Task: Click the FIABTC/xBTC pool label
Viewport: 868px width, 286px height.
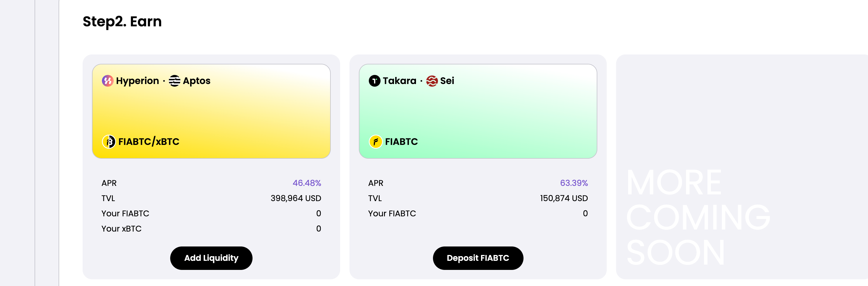Action: pos(149,142)
